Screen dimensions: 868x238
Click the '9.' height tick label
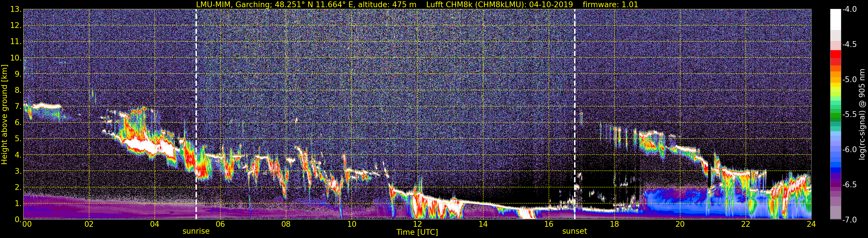pyautogui.click(x=18, y=74)
